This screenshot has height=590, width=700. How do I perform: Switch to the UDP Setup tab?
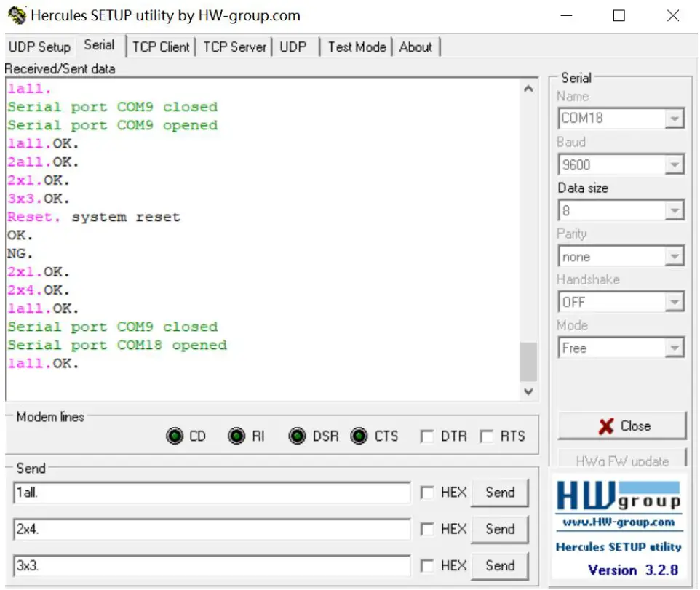[x=39, y=47]
